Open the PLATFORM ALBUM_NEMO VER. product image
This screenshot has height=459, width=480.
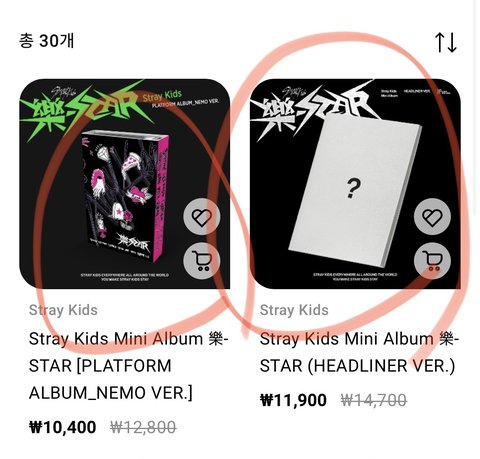pos(125,184)
